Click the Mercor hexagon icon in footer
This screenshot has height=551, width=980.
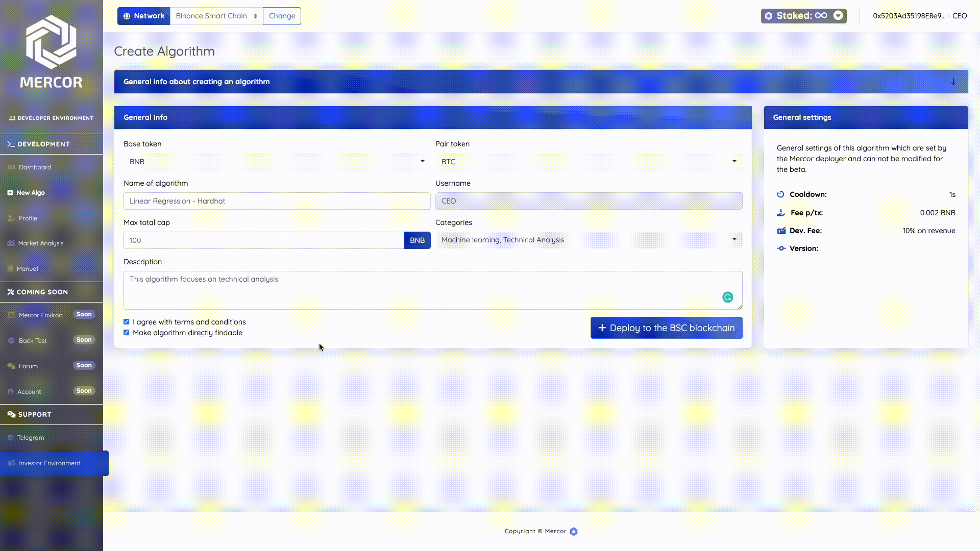point(574,532)
